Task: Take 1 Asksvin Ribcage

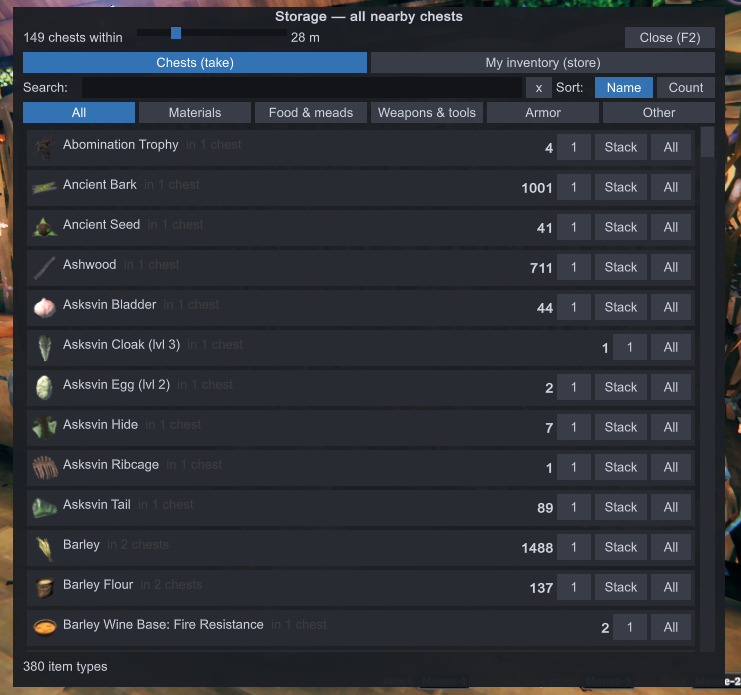Action: [574, 467]
